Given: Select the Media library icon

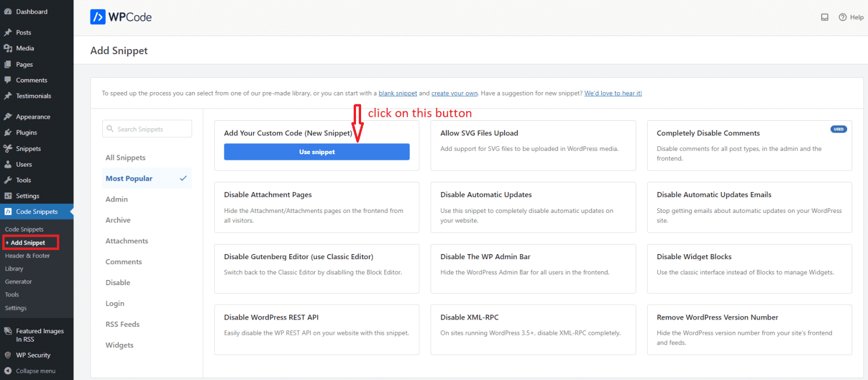Looking at the screenshot, I should [8, 48].
